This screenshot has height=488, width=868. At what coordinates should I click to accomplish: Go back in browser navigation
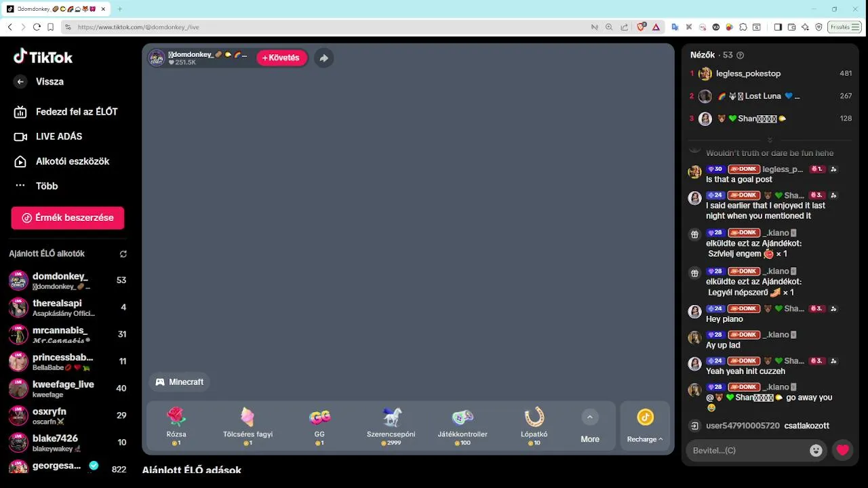9,27
